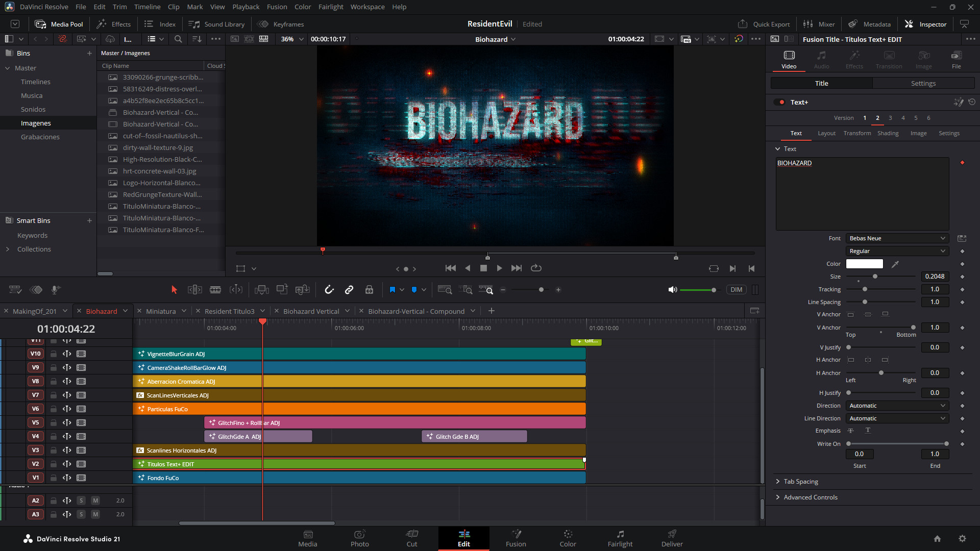Jump to first frame of timeline
Image resolution: width=980 pixels, height=551 pixels.
pos(450,268)
